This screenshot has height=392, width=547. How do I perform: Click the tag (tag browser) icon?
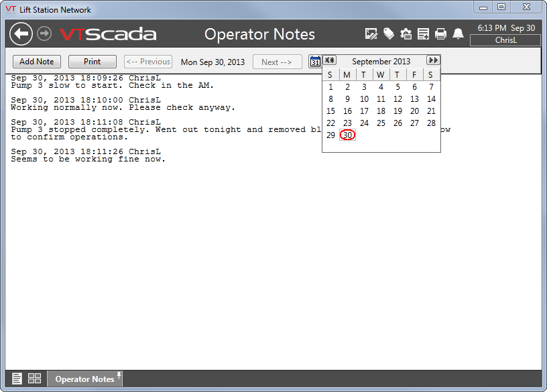point(389,32)
